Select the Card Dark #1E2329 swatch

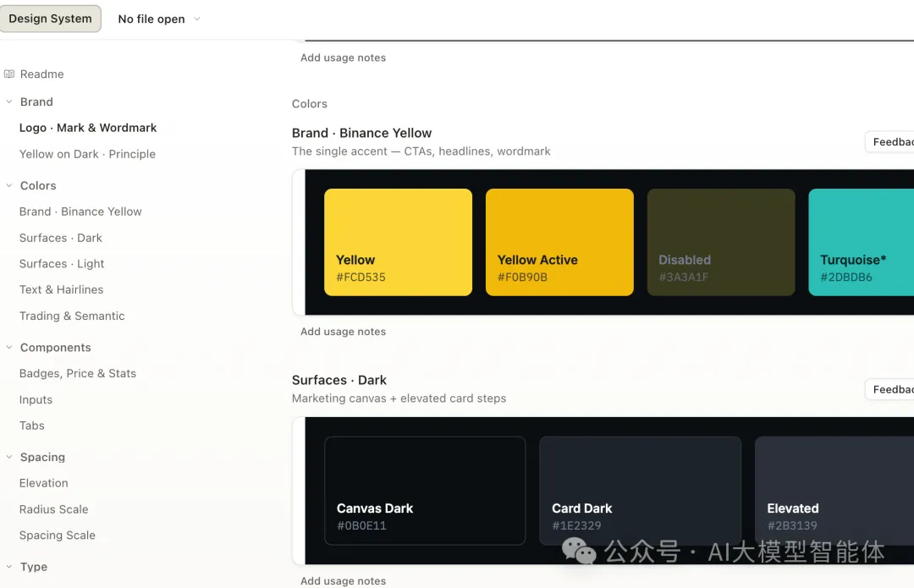[640, 491]
